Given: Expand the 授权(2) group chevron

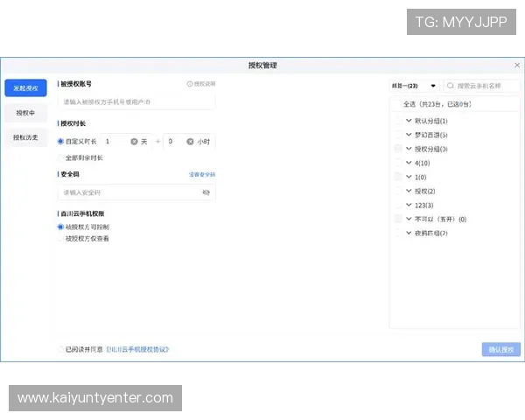Looking at the screenshot, I should 409,191.
